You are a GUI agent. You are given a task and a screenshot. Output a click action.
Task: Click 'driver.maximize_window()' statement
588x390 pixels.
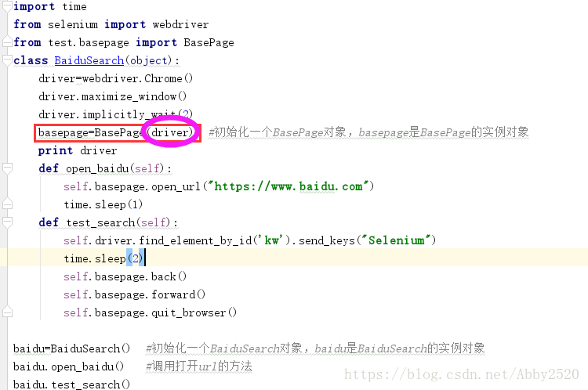(x=112, y=96)
